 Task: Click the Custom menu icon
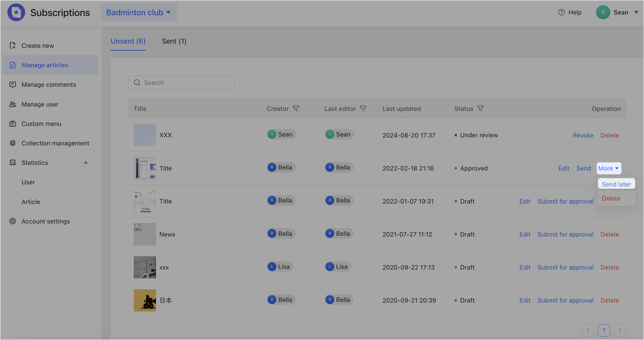[x=13, y=123]
